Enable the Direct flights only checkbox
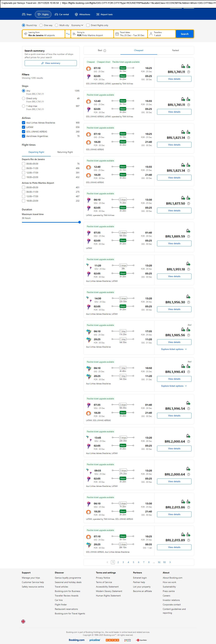This screenshot has height=644, width=216. 88,25
